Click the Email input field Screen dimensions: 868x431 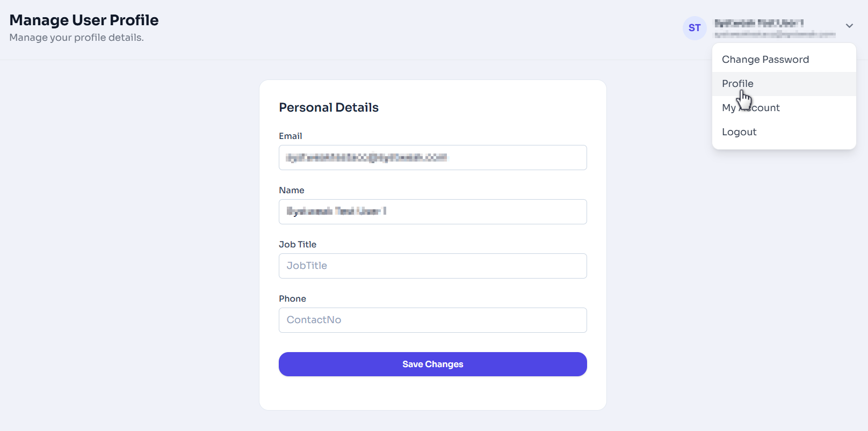tap(432, 157)
